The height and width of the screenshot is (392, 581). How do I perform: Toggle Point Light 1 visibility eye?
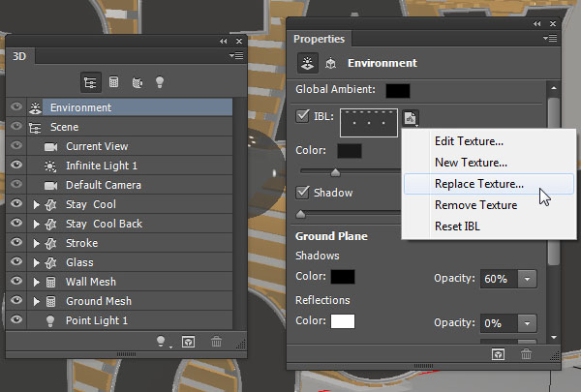pyautogui.click(x=16, y=319)
